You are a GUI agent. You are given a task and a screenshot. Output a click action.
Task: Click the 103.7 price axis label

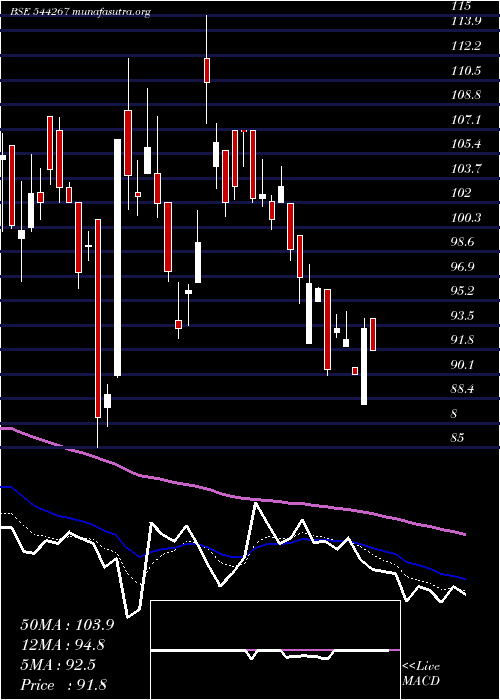pyautogui.click(x=466, y=168)
